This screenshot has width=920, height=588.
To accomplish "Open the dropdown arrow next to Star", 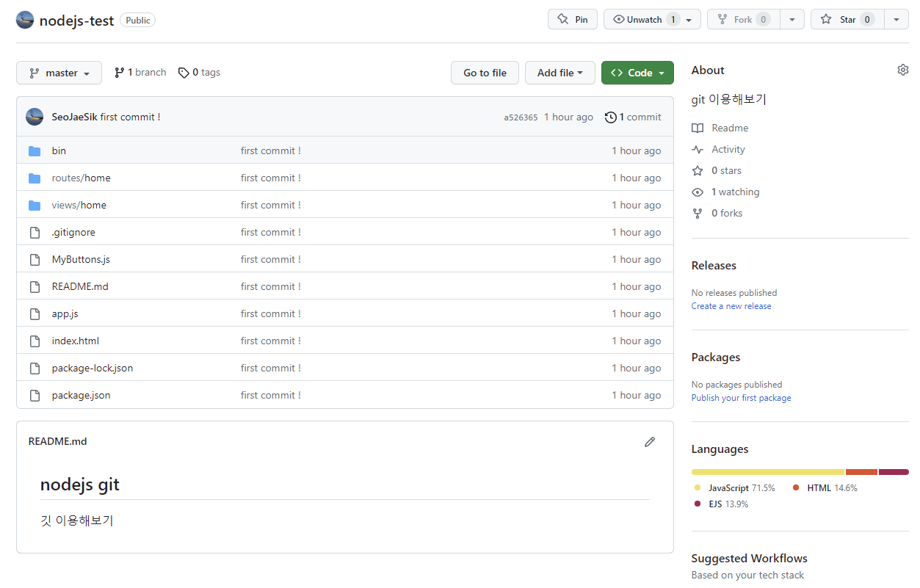I will tap(897, 20).
